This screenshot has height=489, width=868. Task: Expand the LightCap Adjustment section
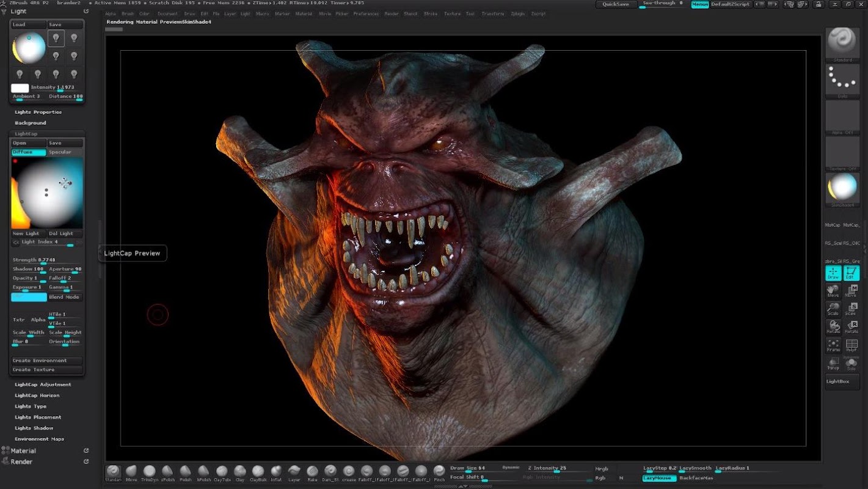coord(43,384)
